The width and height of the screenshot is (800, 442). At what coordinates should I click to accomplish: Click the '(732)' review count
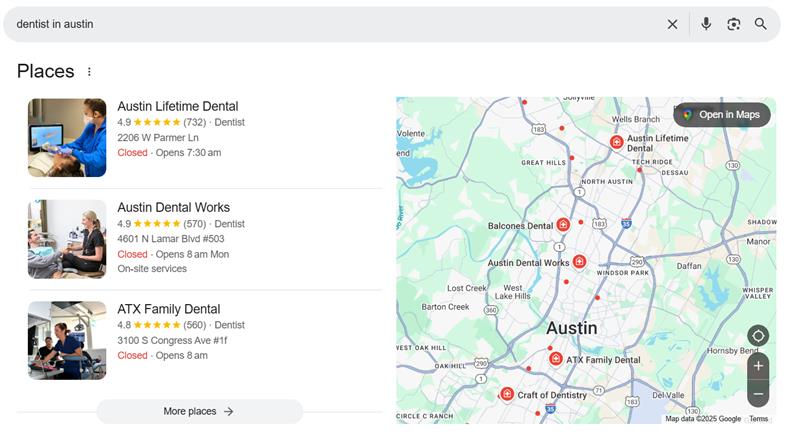tap(194, 122)
